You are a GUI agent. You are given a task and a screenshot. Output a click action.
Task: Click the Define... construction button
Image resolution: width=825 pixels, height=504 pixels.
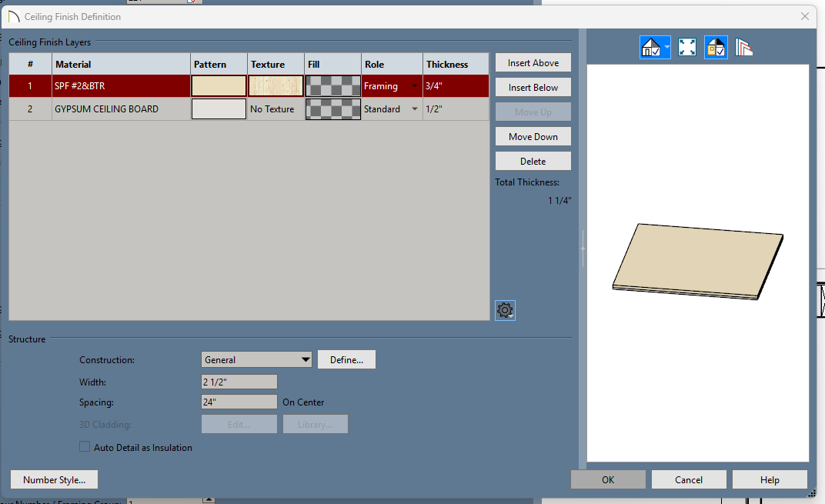coord(346,359)
